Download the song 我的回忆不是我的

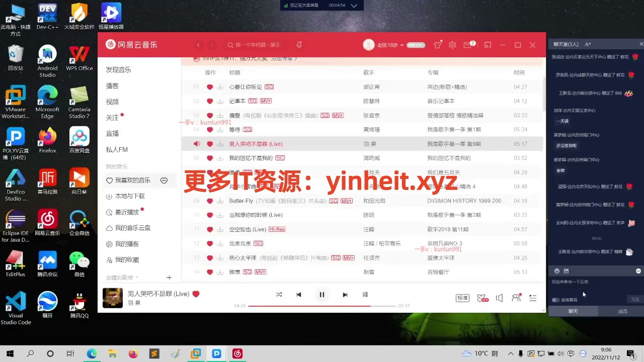[x=220, y=158]
